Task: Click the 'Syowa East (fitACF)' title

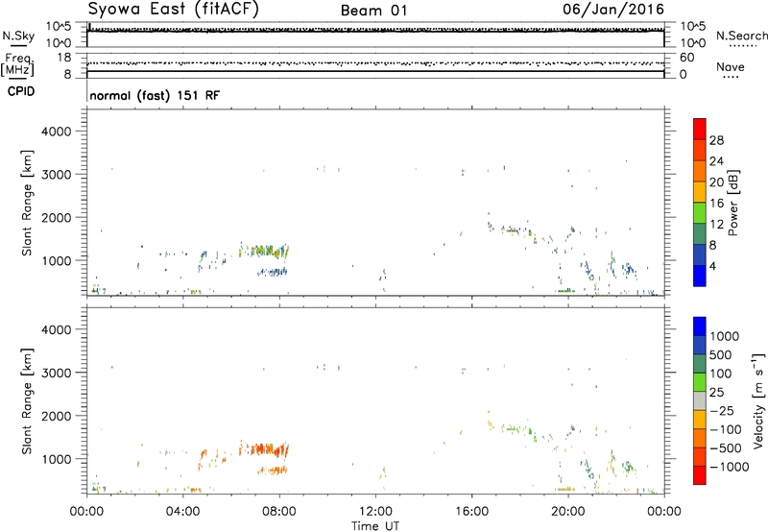Action: 174,10
